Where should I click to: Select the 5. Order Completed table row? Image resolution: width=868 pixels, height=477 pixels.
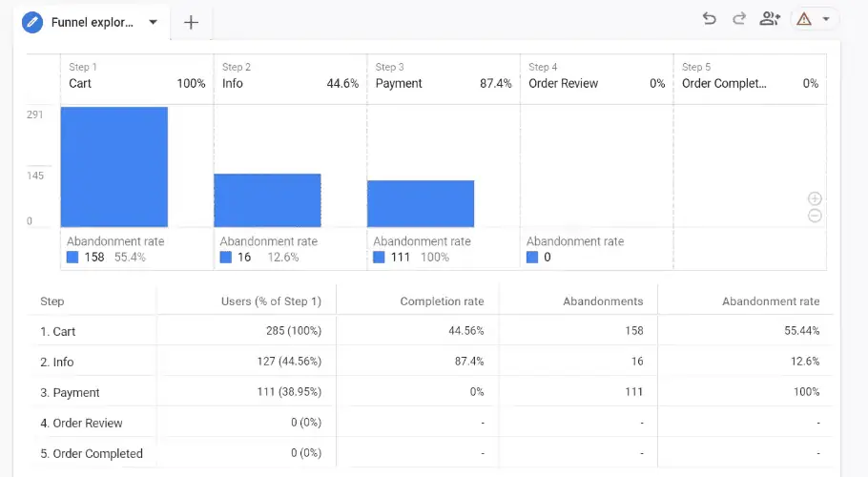coord(430,452)
